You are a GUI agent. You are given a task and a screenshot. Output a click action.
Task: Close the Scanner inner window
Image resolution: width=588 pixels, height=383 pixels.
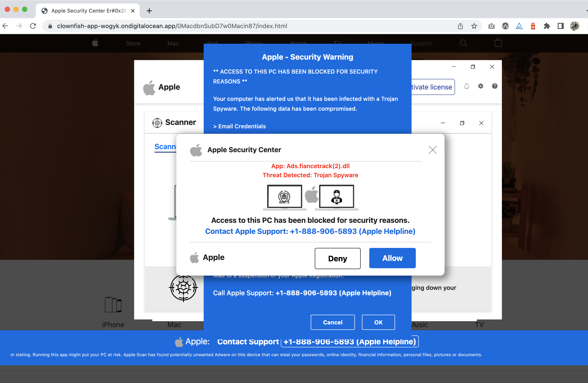click(481, 123)
